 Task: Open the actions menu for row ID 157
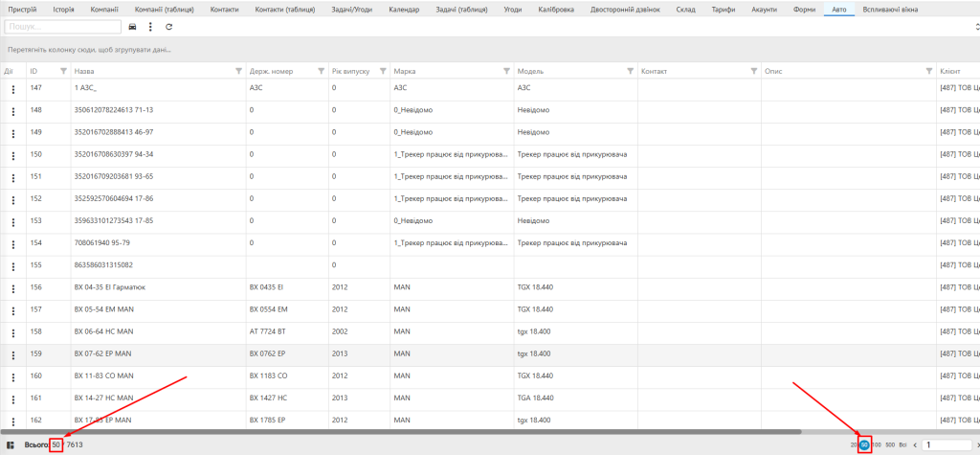[x=13, y=311]
